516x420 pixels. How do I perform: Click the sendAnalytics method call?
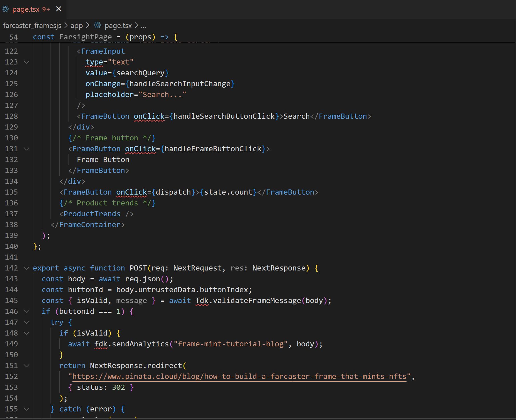click(140, 344)
